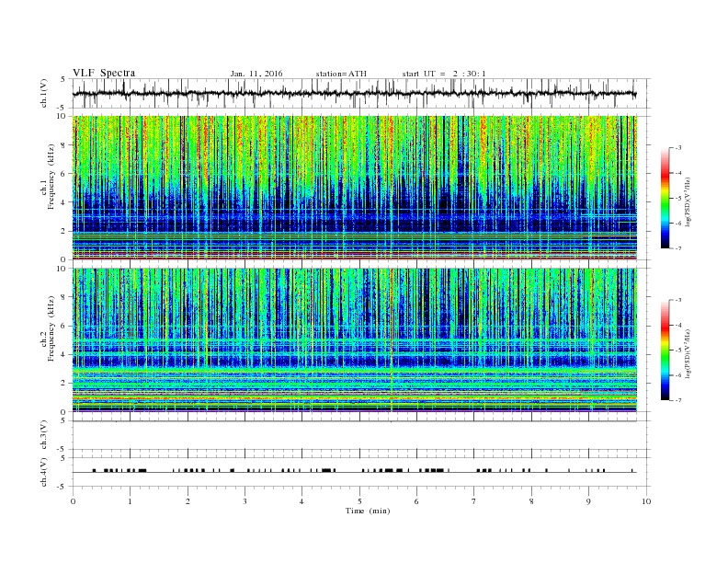Viewport: 728px width, 563px height.
Task: Click the ch.1 PSD color scale bar
Action: 665,199
